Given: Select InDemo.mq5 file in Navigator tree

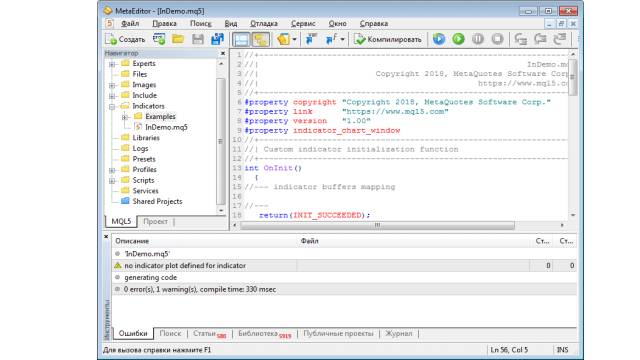Looking at the screenshot, I should [166, 127].
